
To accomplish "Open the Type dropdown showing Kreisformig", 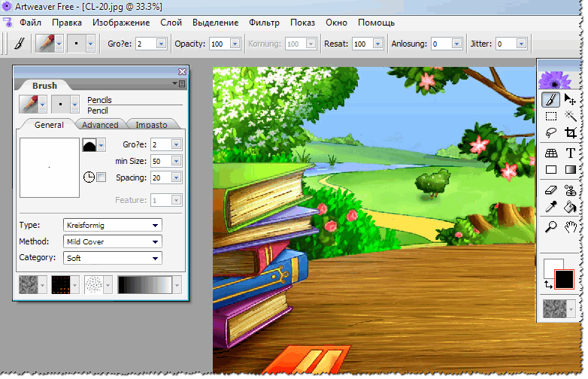I will pyautogui.click(x=113, y=226).
